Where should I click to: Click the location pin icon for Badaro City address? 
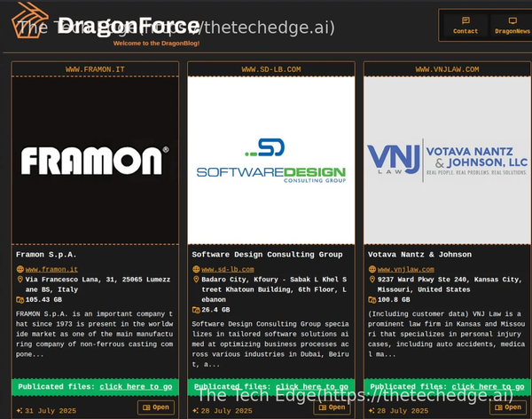pos(196,280)
